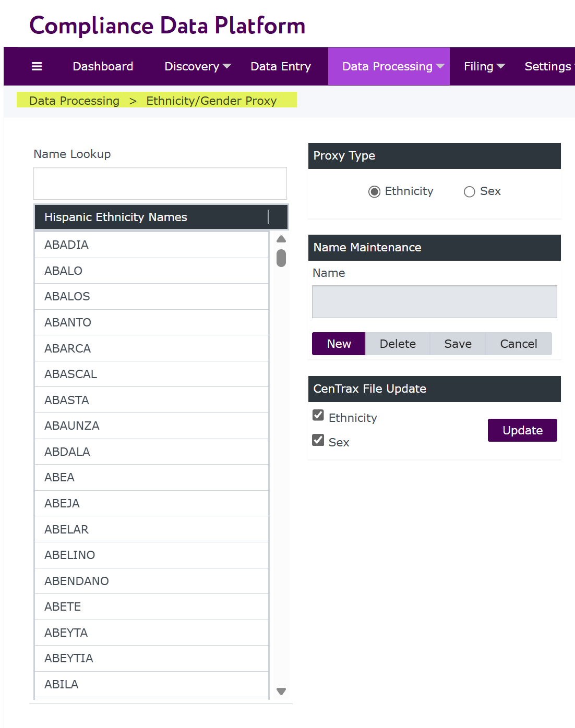Screen dimensions: 575x728
Task: Uncheck the Sex CenTrax checkbox
Action: [318, 440]
